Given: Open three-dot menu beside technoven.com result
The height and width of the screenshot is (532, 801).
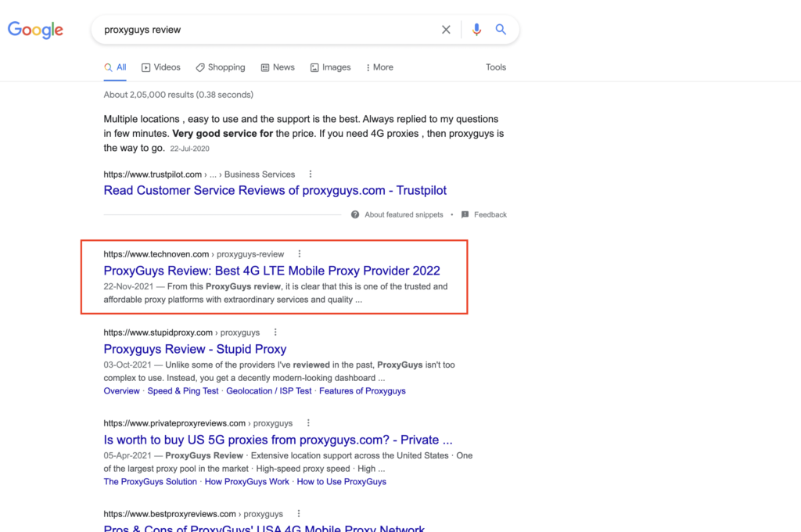Looking at the screenshot, I should [300, 254].
